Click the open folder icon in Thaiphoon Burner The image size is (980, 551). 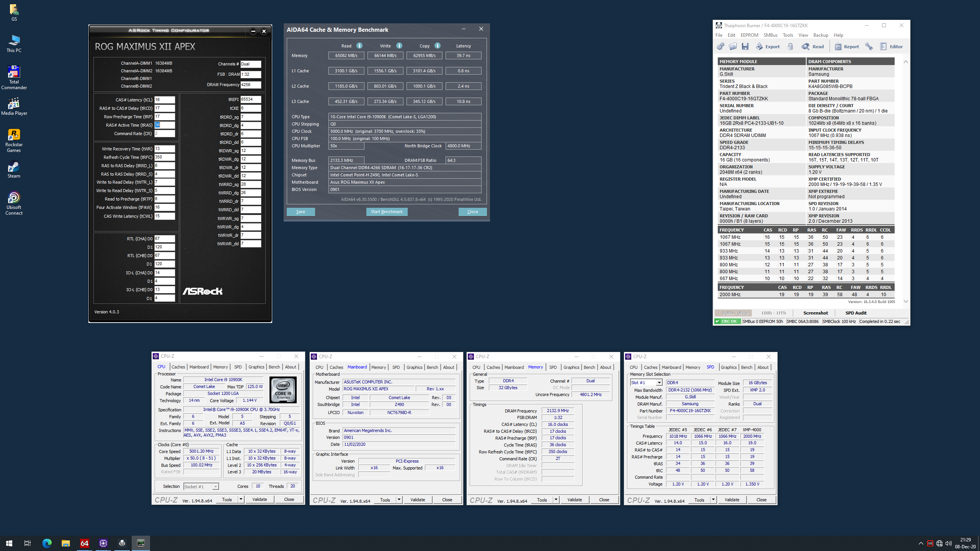(733, 46)
